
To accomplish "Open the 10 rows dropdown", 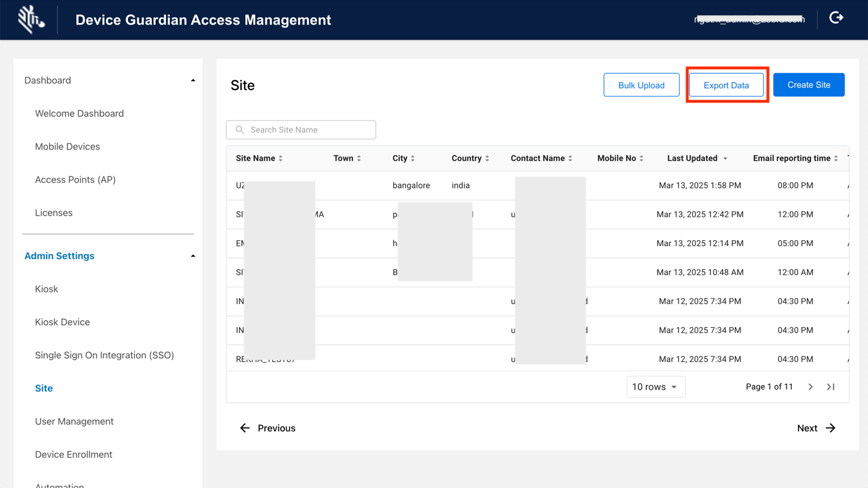I will coord(656,387).
